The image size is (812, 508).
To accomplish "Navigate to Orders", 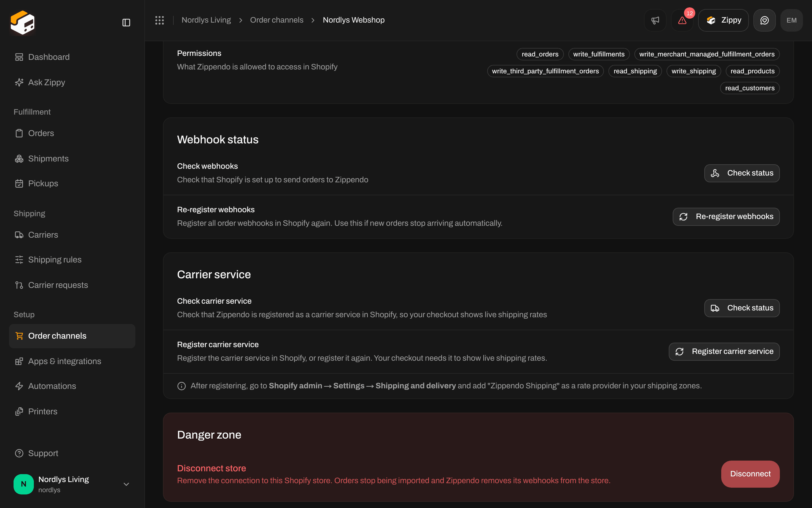I will [72, 133].
